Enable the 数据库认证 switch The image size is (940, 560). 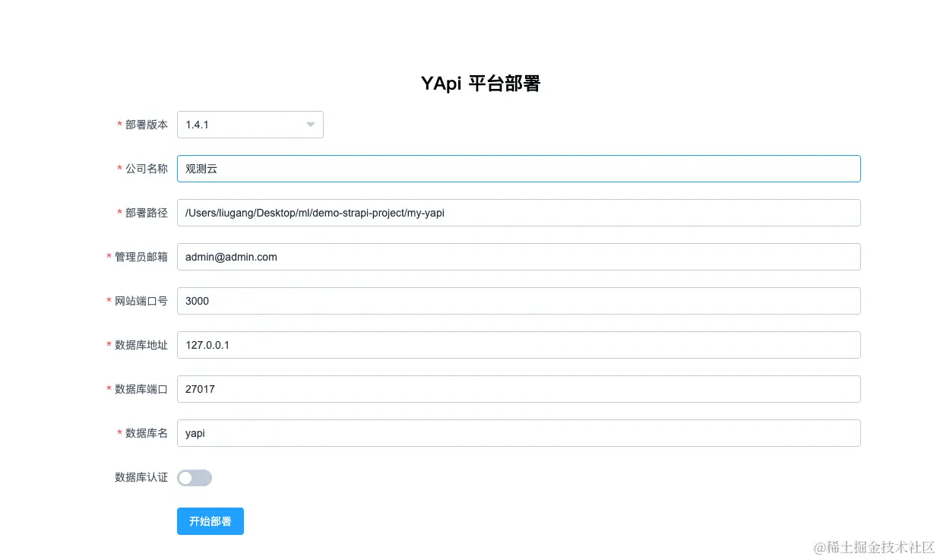click(195, 478)
